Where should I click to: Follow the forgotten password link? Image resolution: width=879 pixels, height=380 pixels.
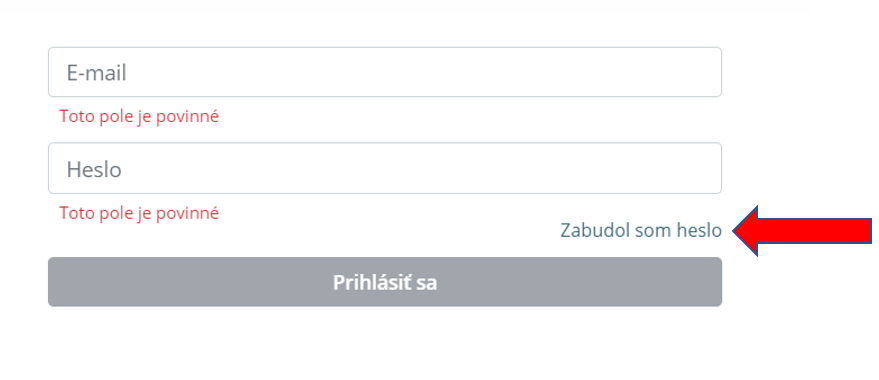tap(641, 230)
